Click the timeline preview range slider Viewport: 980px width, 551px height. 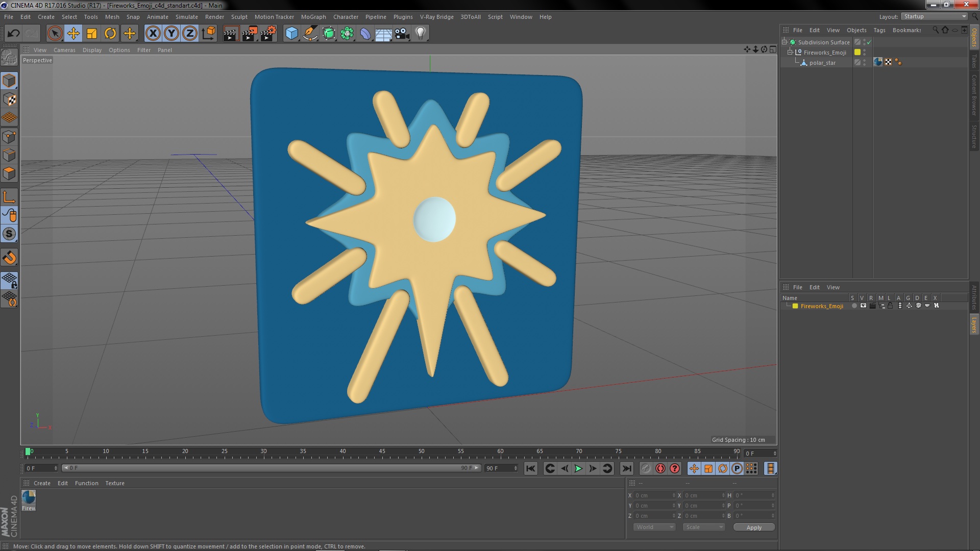pyautogui.click(x=271, y=468)
